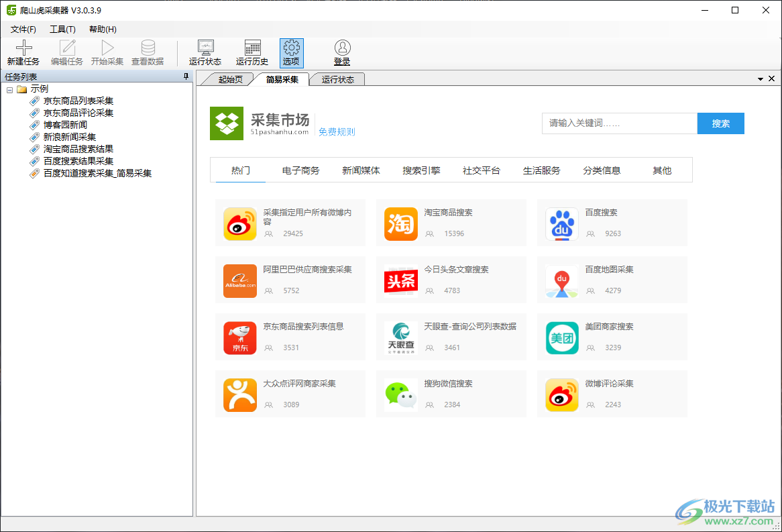
Task: Click the Meituan icon for 美团商家搜索
Action: [562, 338]
